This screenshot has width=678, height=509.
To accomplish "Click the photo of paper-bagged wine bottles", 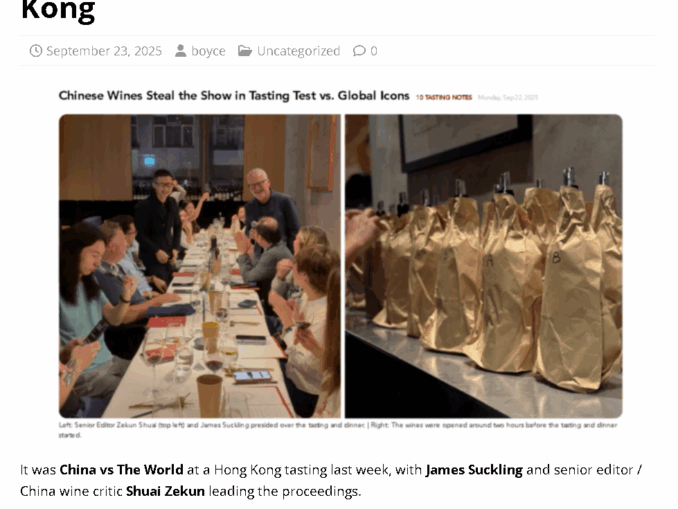I will click(x=483, y=266).
